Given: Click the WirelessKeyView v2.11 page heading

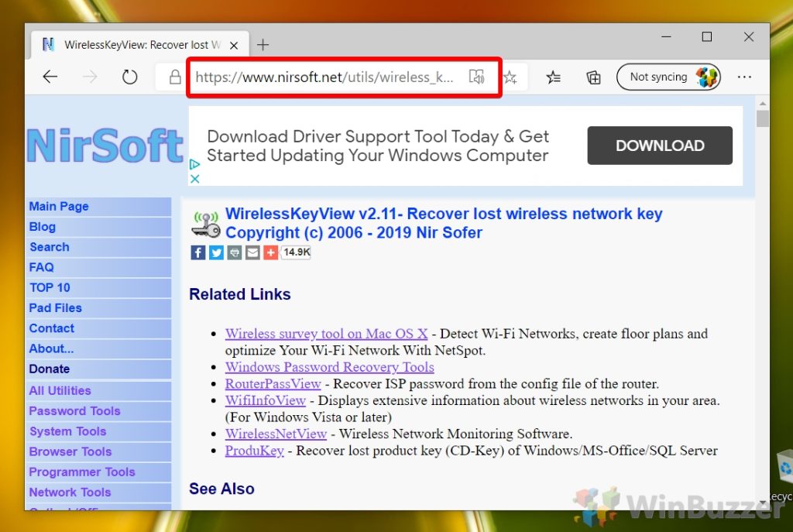Looking at the screenshot, I should [x=444, y=223].
